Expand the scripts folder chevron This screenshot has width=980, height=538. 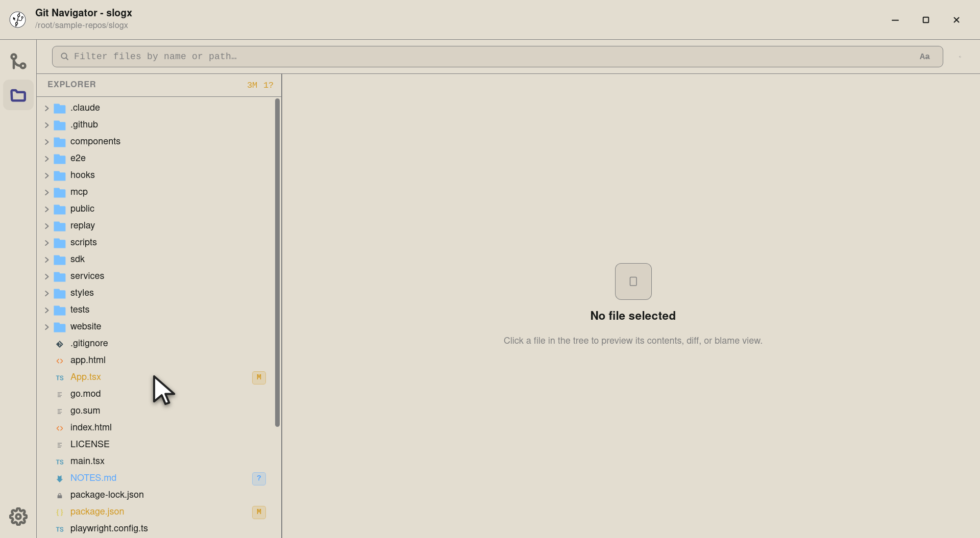(x=46, y=243)
